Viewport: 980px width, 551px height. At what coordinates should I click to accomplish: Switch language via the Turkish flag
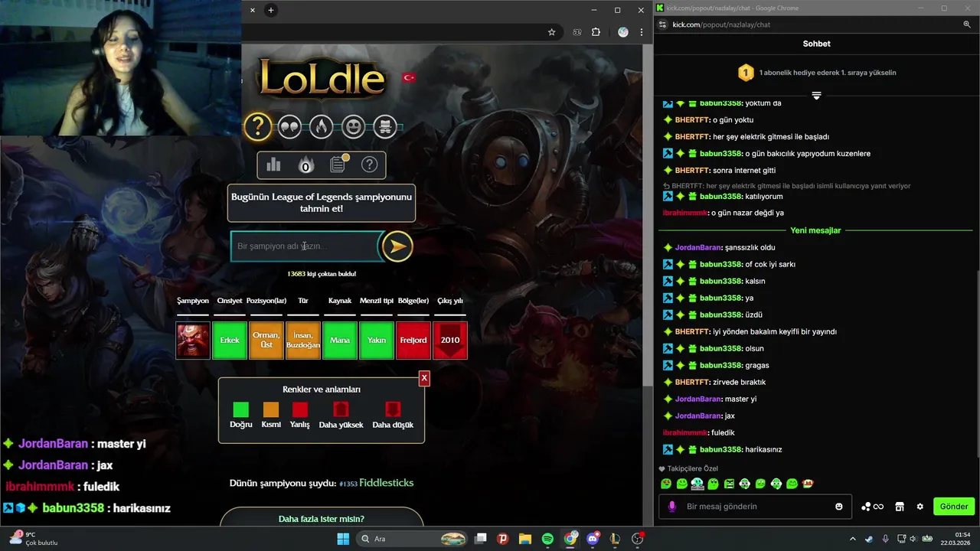pyautogui.click(x=409, y=77)
